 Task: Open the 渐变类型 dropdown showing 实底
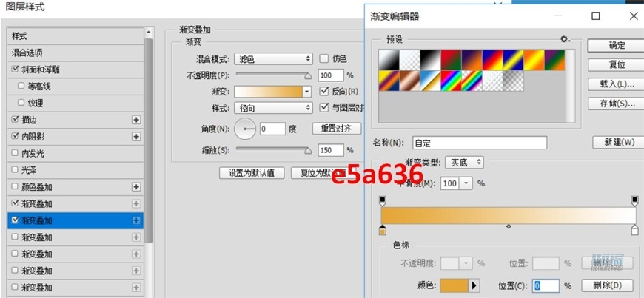pos(465,163)
